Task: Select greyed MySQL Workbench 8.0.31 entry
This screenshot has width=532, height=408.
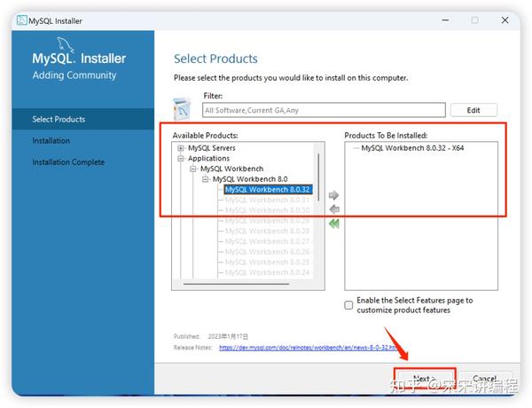Action: 268,200
